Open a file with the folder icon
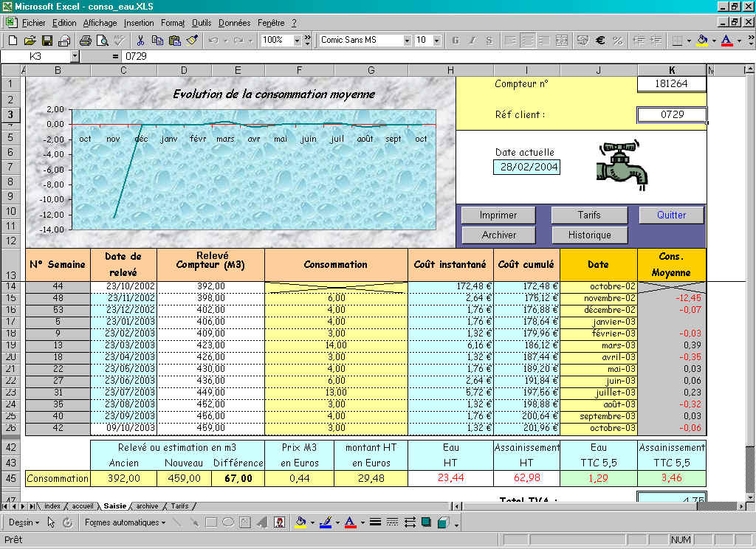756x549 pixels. tap(30, 41)
